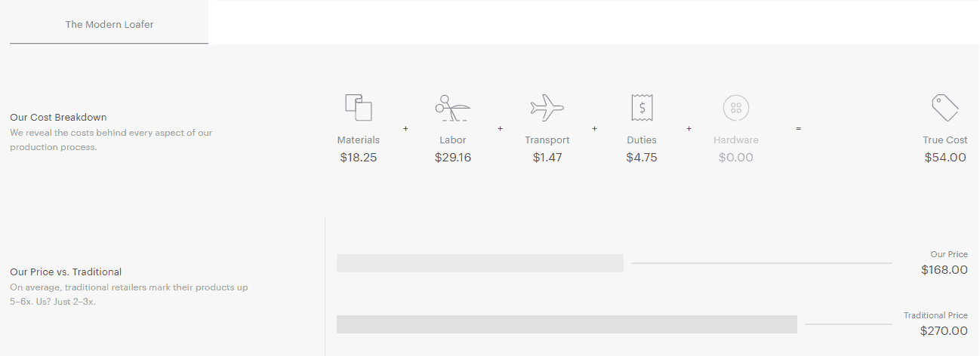Click the Duties $4.75 cost value
The width and height of the screenshot is (980, 356).
point(642,158)
